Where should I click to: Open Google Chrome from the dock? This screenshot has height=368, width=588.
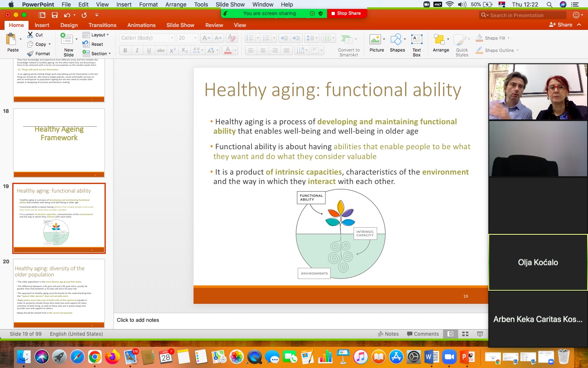[95, 357]
